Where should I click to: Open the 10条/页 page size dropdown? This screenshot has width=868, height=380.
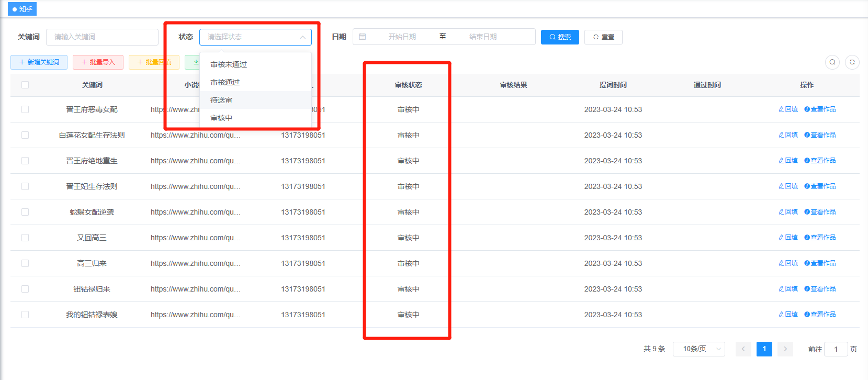click(x=698, y=349)
